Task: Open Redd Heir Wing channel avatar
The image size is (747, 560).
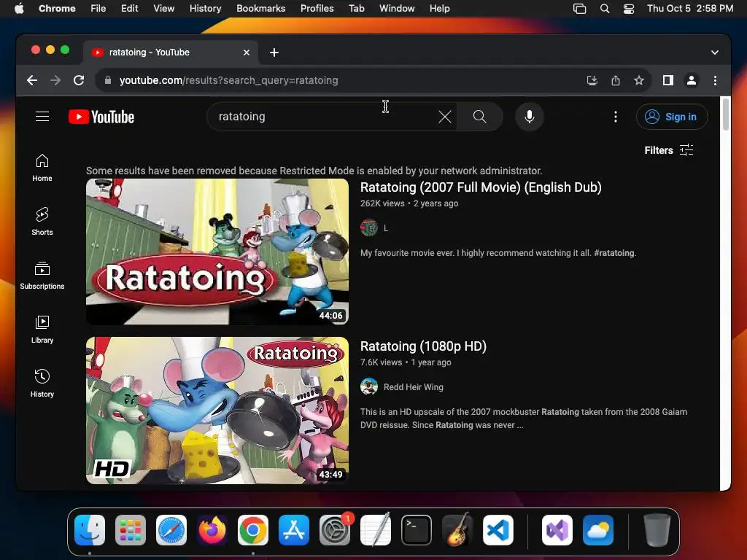Action: [368, 386]
